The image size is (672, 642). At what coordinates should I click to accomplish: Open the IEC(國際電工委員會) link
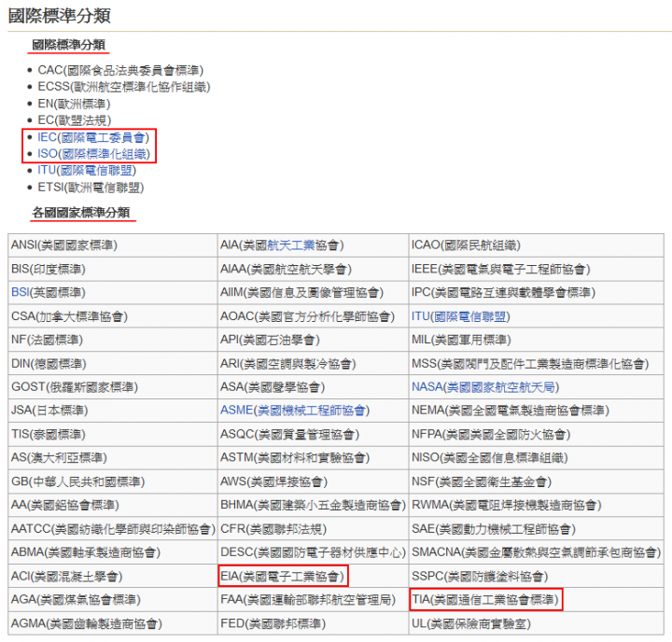93,137
